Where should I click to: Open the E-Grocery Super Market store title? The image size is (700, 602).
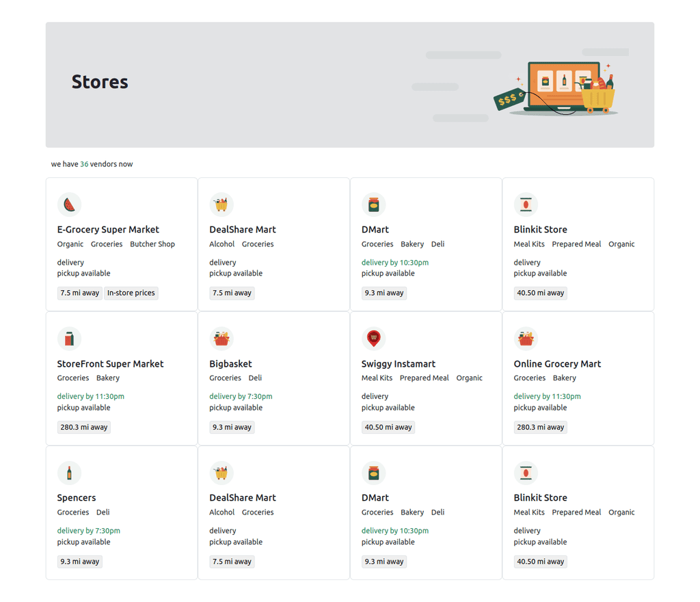108,230
